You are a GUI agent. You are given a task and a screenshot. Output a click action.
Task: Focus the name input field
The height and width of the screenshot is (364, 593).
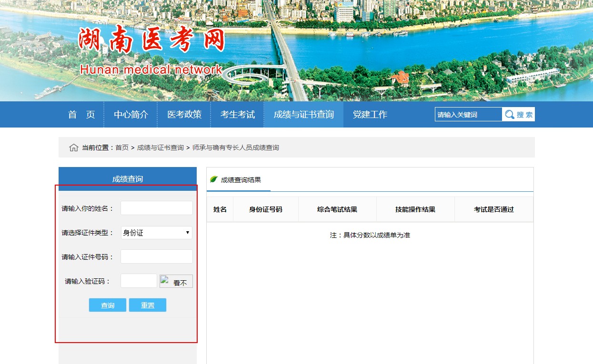coord(157,208)
